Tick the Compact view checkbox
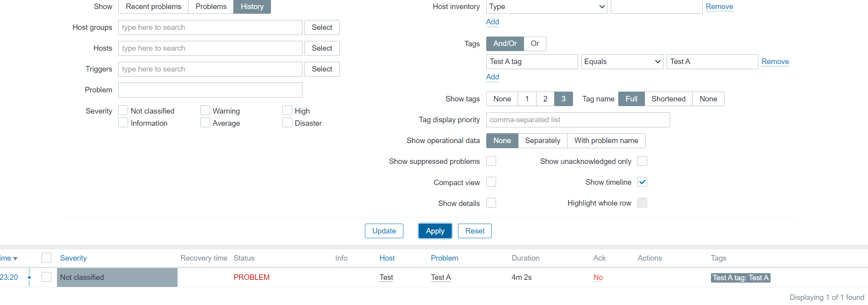The width and height of the screenshot is (868, 305). 491,182
